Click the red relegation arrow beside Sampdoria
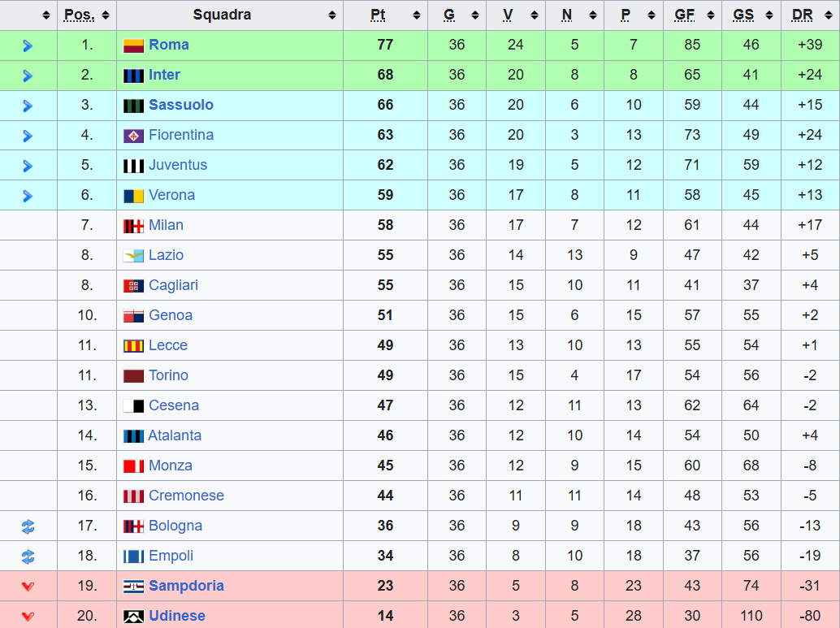The image size is (840, 628). pyautogui.click(x=28, y=587)
